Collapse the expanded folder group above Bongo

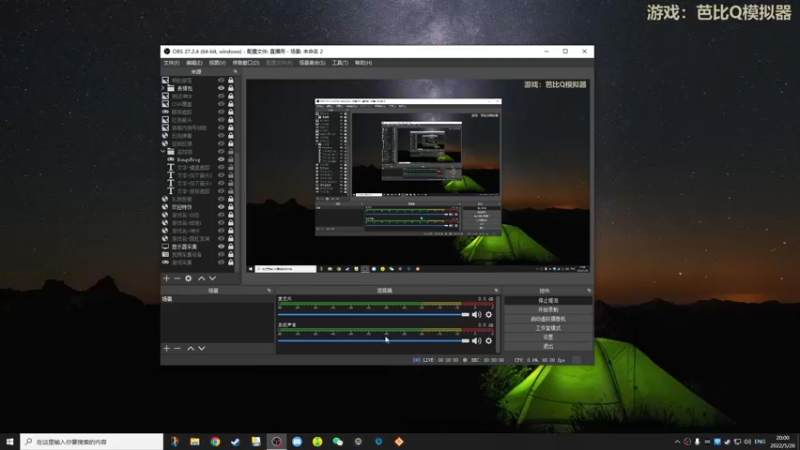point(163,152)
